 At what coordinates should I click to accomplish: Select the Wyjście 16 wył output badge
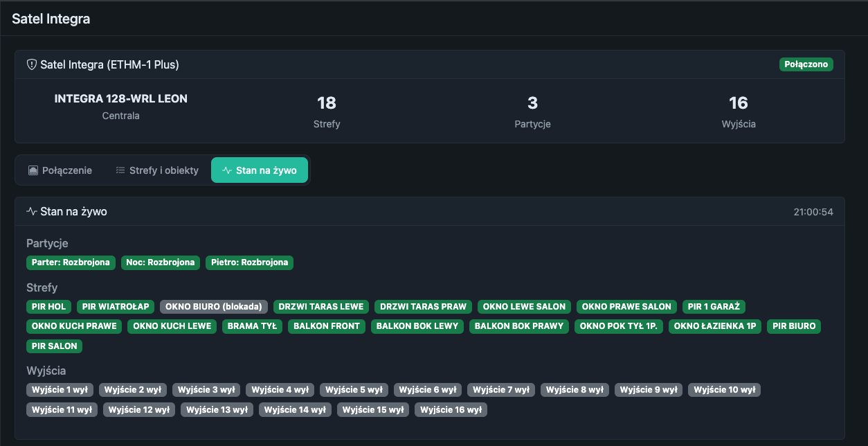[451, 409]
